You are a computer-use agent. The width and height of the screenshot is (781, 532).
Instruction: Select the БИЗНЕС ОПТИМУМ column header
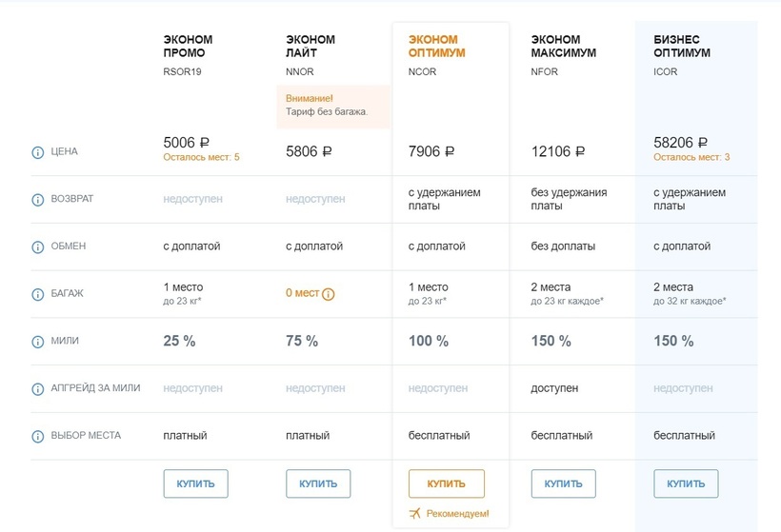(x=682, y=47)
